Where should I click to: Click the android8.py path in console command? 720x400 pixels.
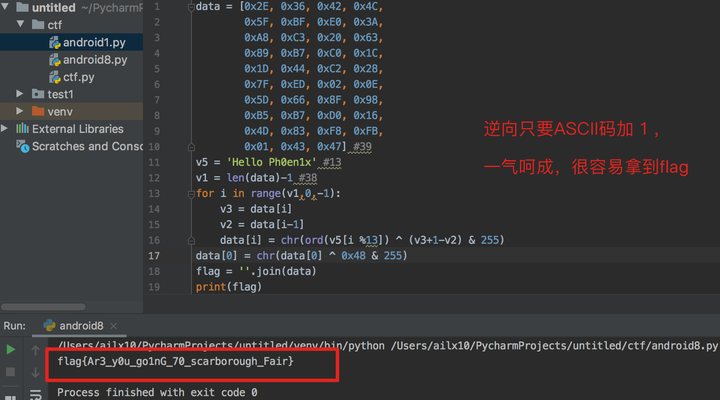554,345
